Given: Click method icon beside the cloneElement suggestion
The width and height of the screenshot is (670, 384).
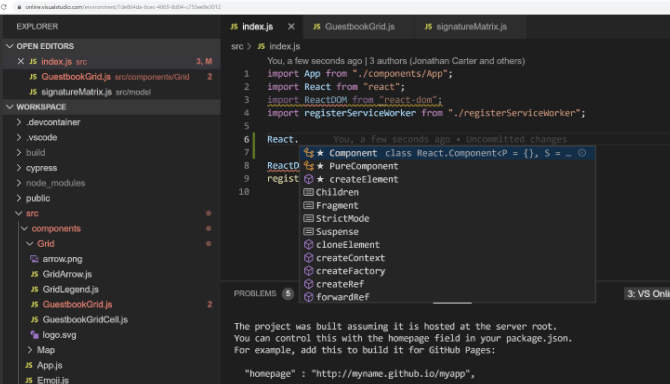Looking at the screenshot, I should point(309,245).
